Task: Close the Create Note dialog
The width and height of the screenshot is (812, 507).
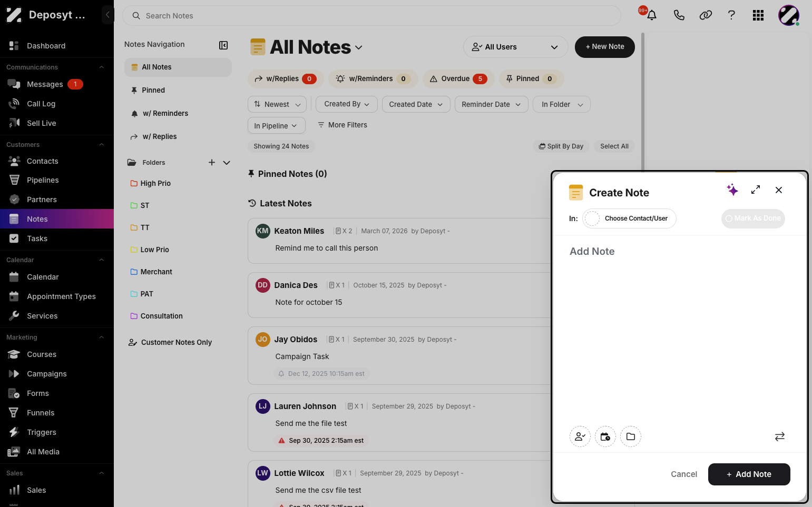Action: pos(779,190)
